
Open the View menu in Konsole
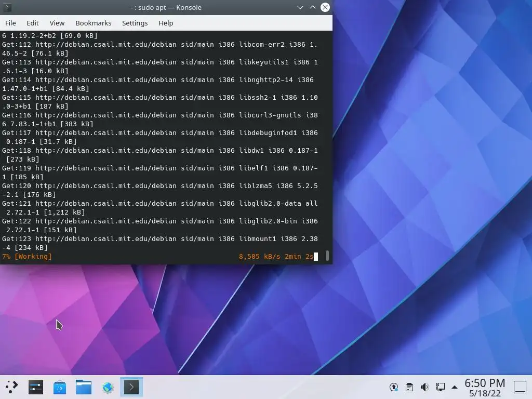(x=57, y=23)
